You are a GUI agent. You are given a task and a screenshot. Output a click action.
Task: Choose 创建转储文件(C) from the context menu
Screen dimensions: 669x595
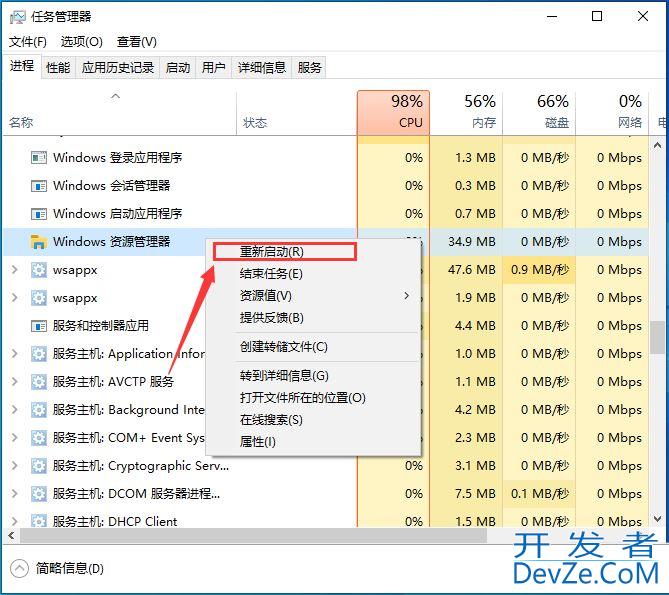313,347
